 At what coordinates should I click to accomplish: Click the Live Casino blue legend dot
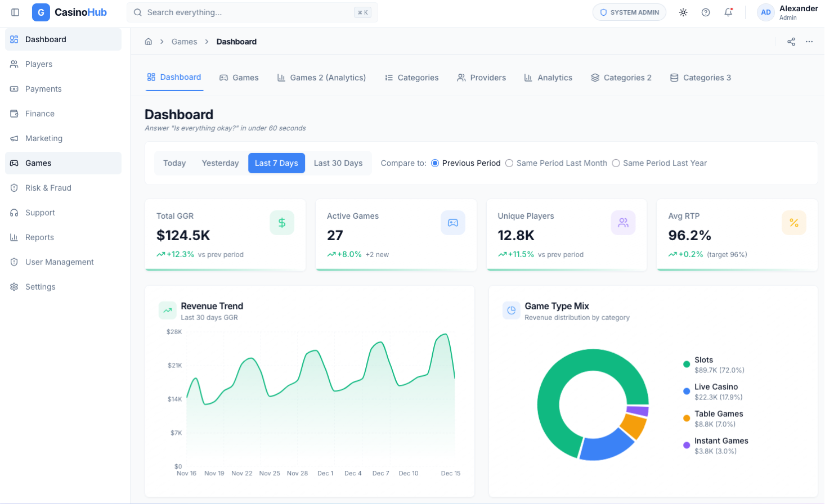687,391
